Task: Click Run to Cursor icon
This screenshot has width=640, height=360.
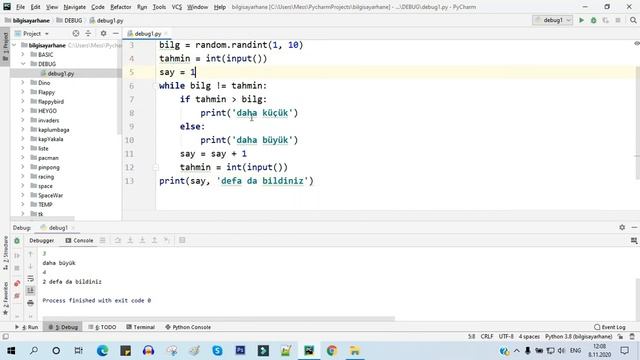Action: pos(167,240)
